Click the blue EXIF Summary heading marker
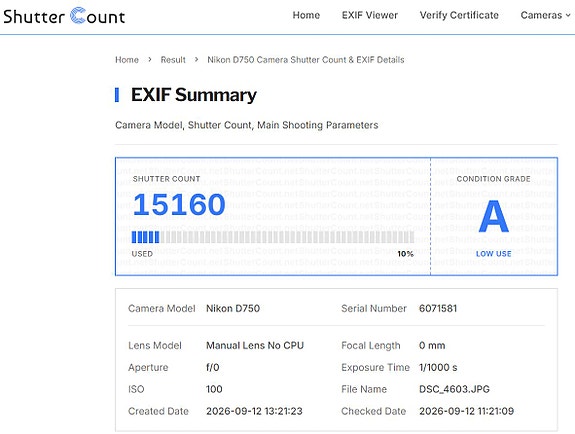This screenshot has width=575, height=434. [117, 95]
